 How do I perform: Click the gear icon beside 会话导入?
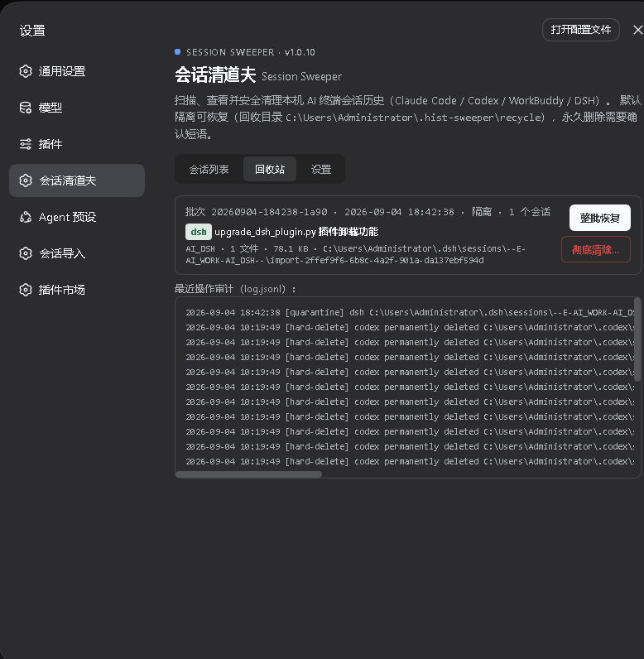pos(26,253)
